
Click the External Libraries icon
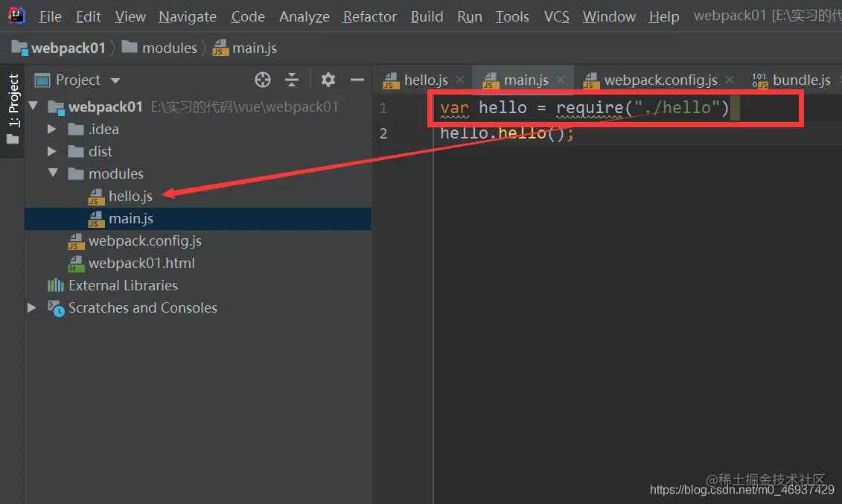coord(55,285)
